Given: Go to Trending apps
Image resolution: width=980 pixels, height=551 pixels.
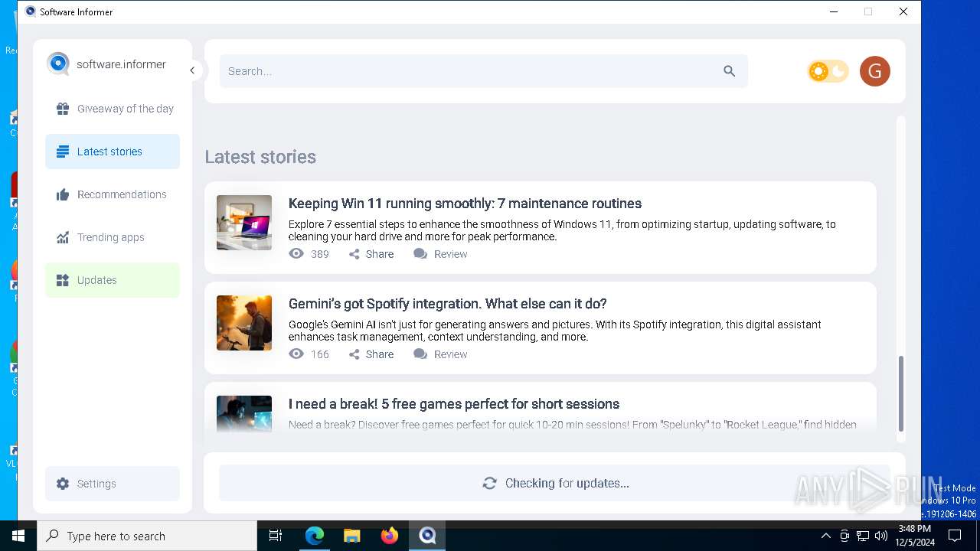Looking at the screenshot, I should (x=113, y=237).
